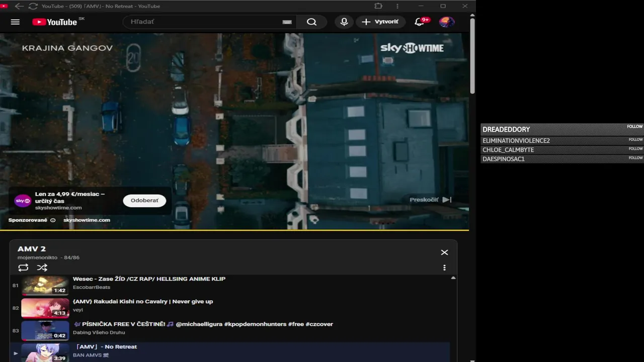Click the CHLOE_CALMBYTE username

508,150
